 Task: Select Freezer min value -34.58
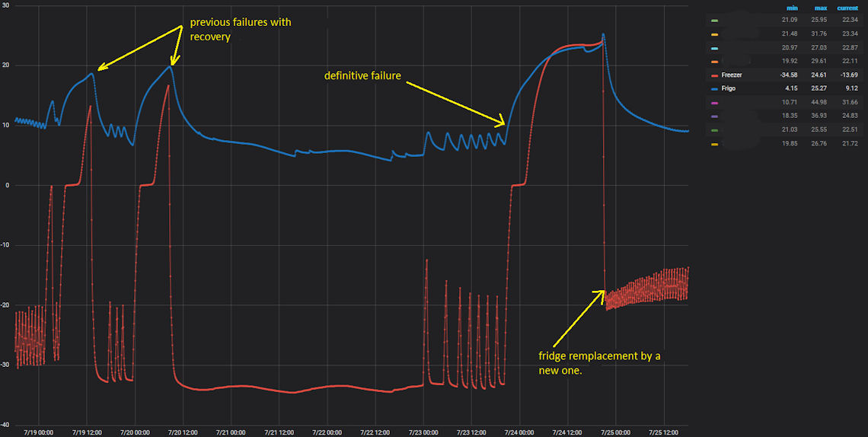click(790, 75)
